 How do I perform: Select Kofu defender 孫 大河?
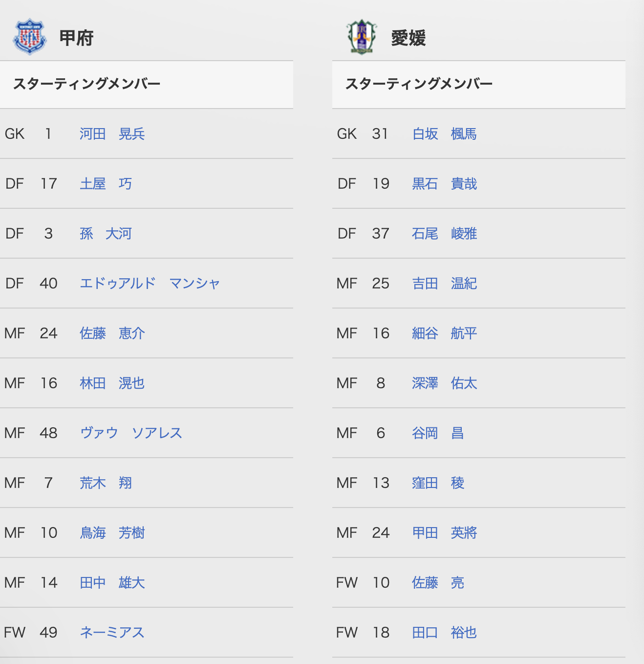[106, 234]
